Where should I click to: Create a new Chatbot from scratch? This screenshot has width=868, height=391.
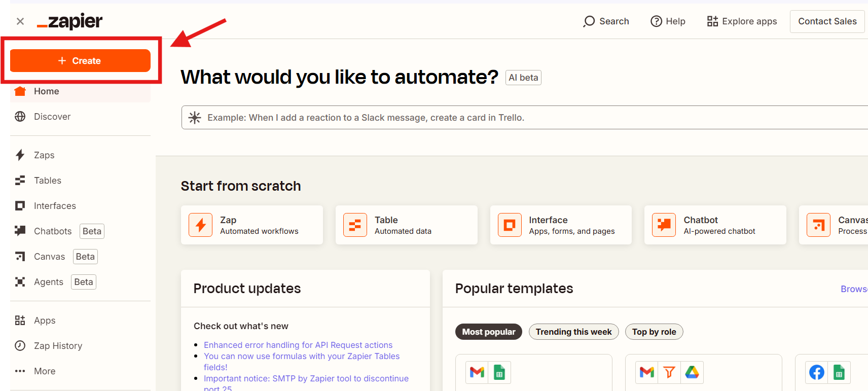click(x=715, y=225)
